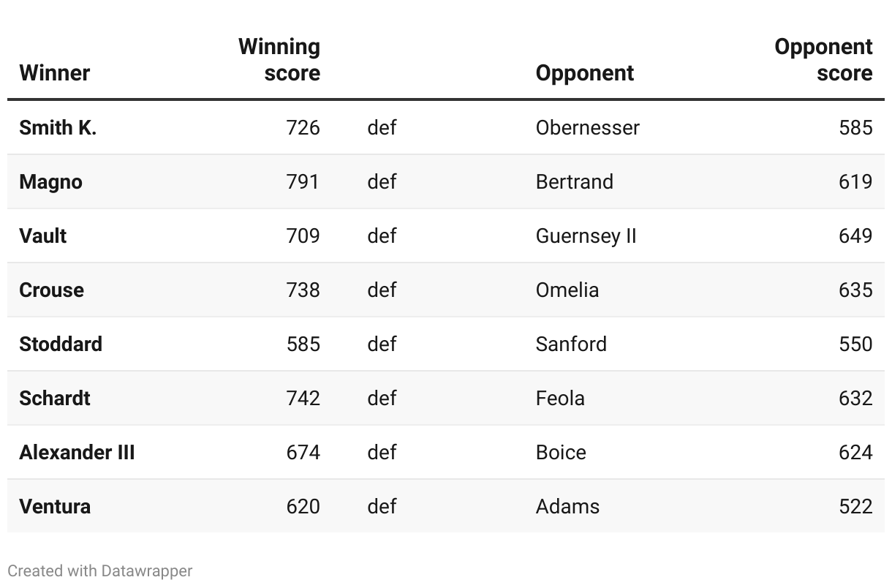Select the Crouse winner cell
The width and height of the screenshot is (892, 588).
(x=51, y=290)
